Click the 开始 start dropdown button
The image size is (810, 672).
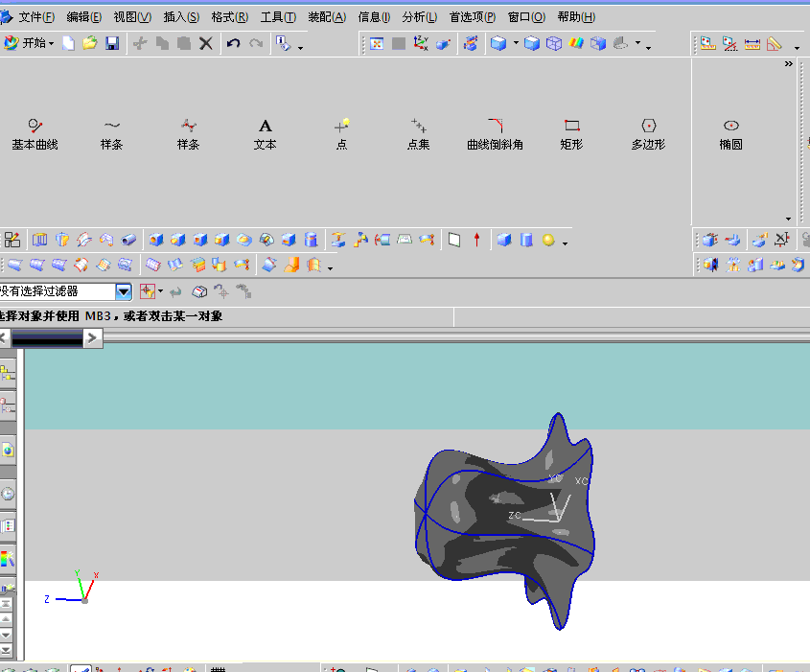pos(29,43)
